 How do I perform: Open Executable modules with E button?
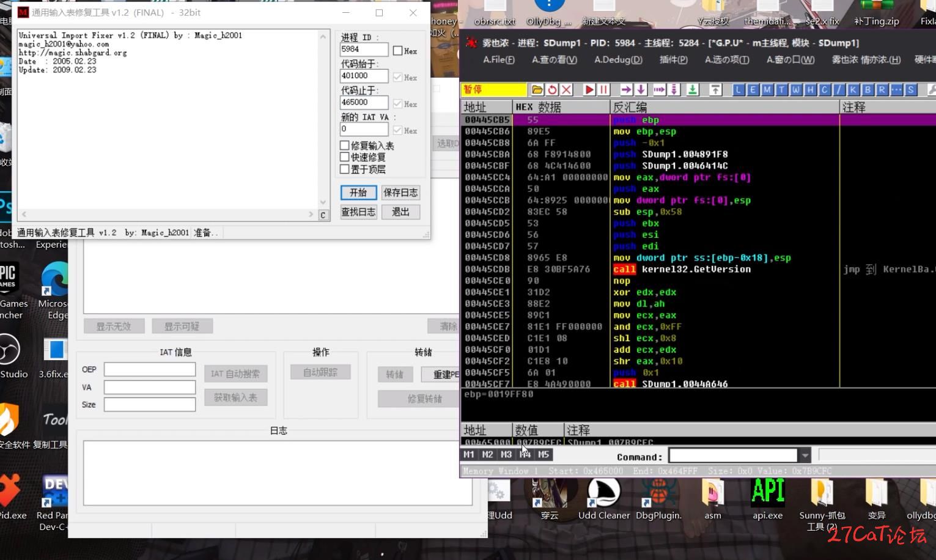753,90
